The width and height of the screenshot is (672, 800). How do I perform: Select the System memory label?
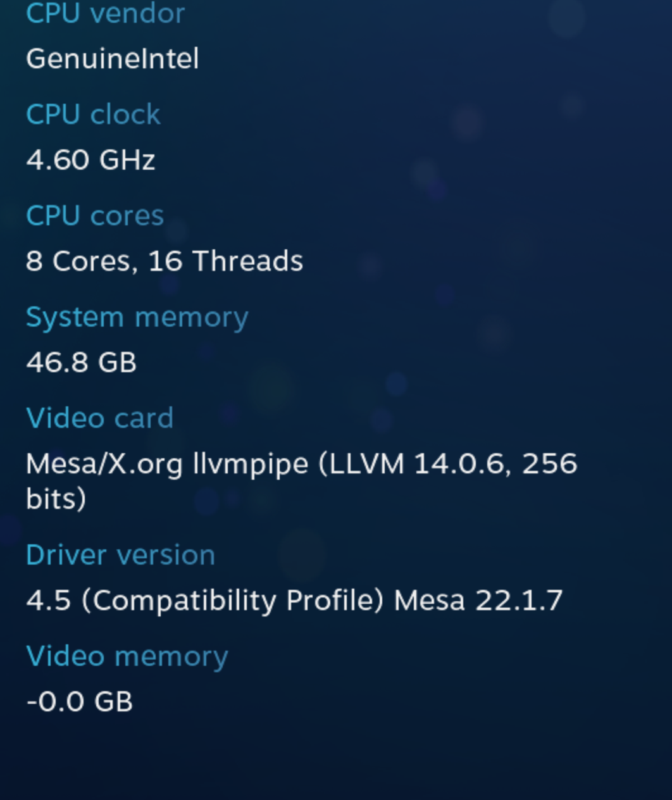pos(137,317)
